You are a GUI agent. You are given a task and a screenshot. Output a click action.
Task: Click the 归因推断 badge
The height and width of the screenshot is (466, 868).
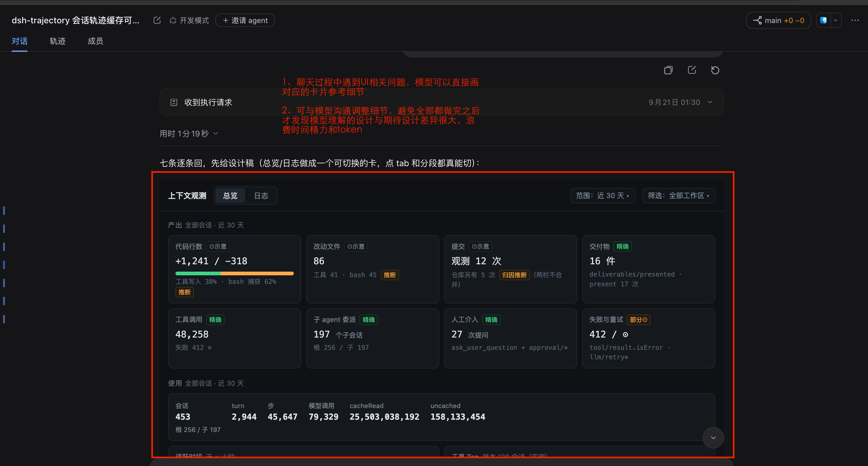point(514,275)
